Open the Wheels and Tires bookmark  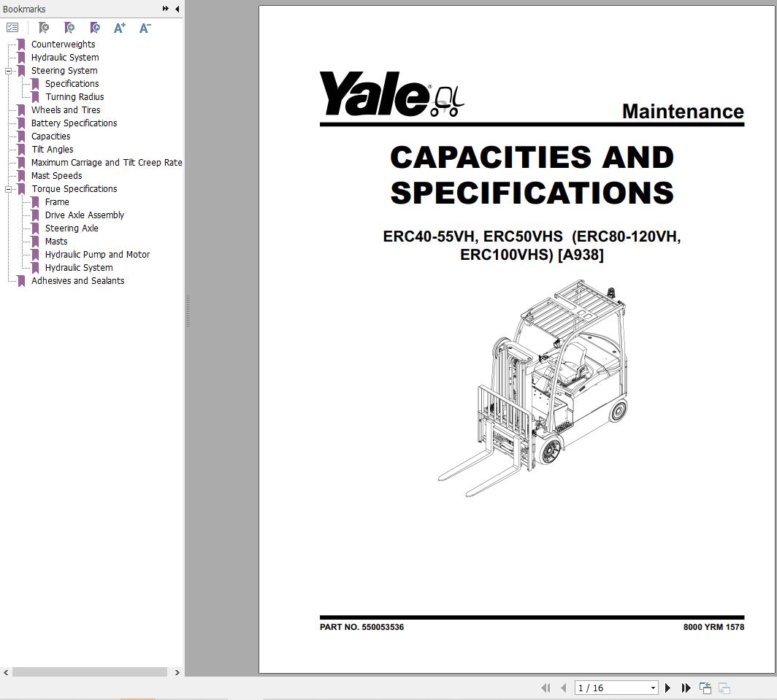pyautogui.click(x=66, y=110)
